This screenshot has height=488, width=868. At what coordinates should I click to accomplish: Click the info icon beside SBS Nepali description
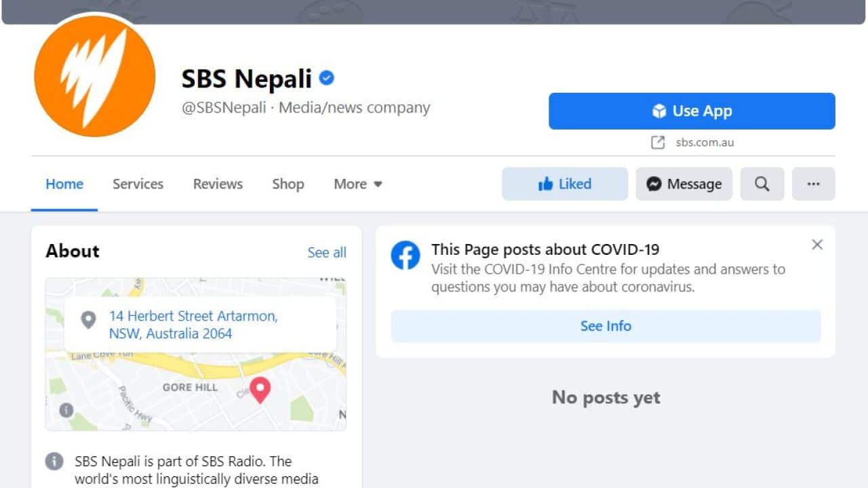pos(54,462)
